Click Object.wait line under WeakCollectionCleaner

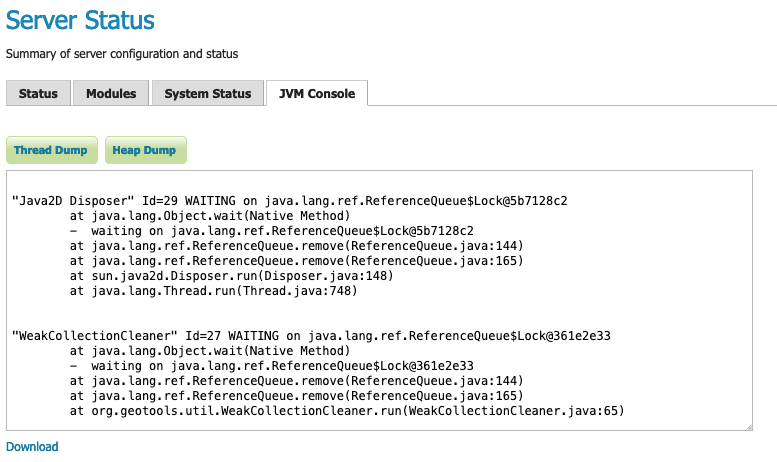coord(210,351)
